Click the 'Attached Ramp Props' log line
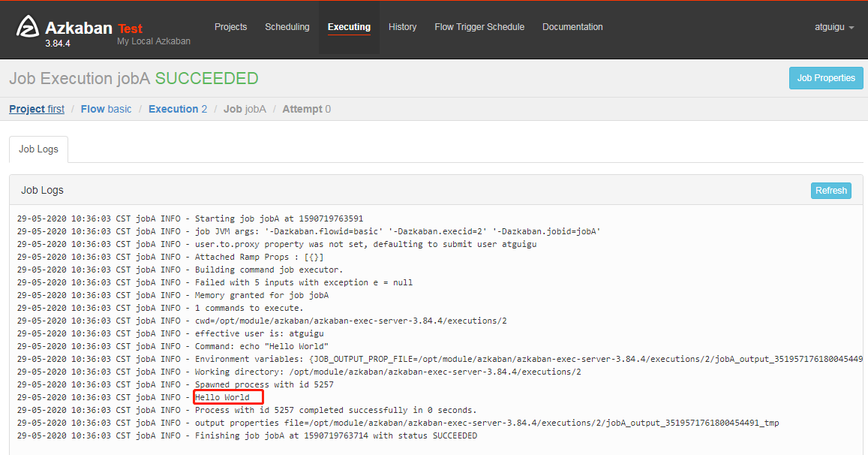 click(x=170, y=257)
